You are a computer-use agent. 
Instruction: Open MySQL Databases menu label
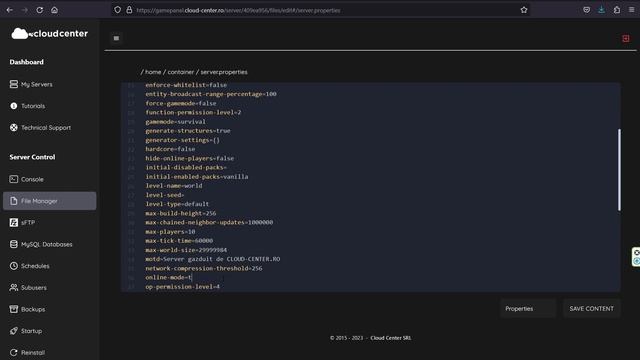[x=47, y=244]
